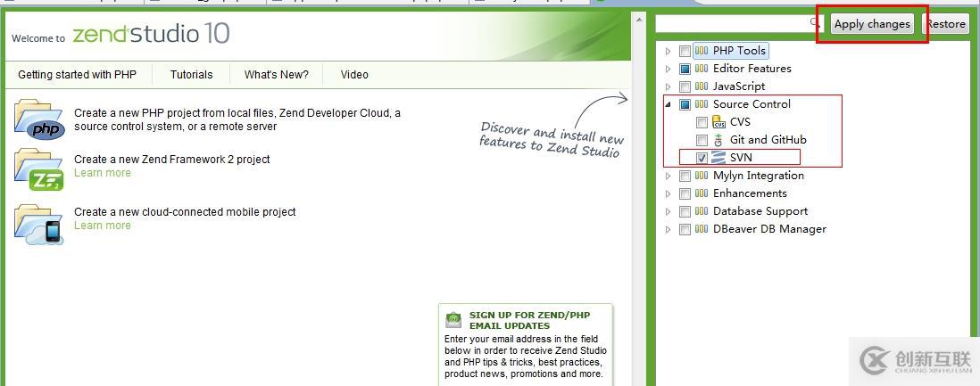Select the SVN row label

pos(741,158)
